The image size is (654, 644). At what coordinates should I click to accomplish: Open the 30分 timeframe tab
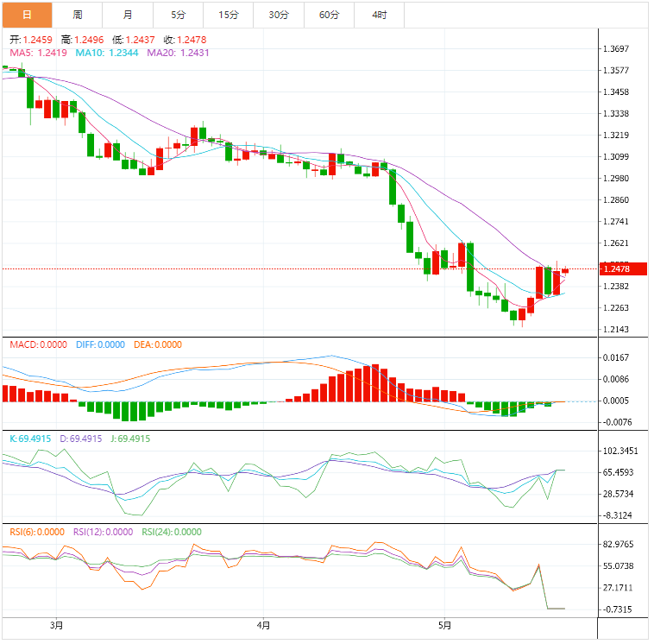click(279, 15)
